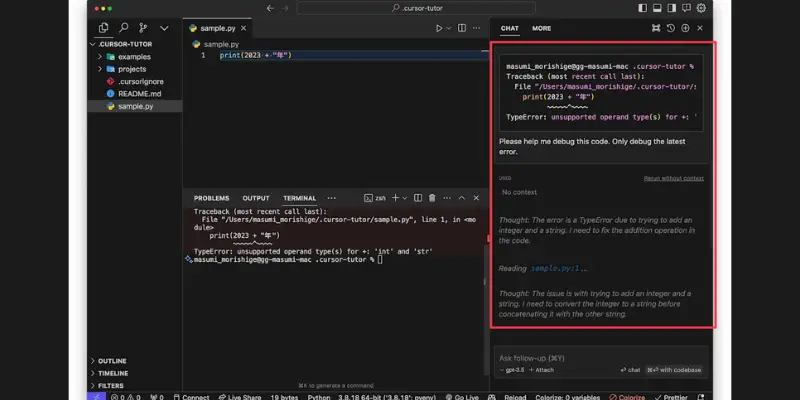The image size is (800, 400).
Task: Toggle primary sidebar layout icon
Action: (x=643, y=8)
